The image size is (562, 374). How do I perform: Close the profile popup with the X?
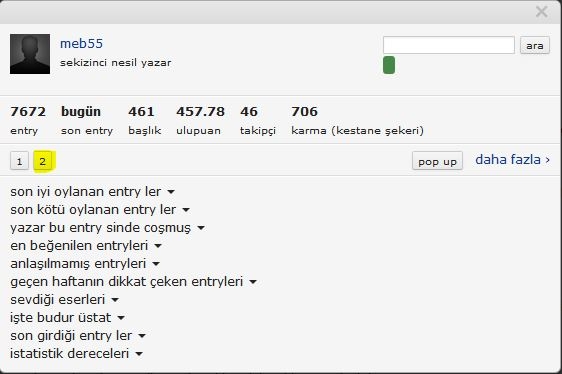(x=542, y=12)
